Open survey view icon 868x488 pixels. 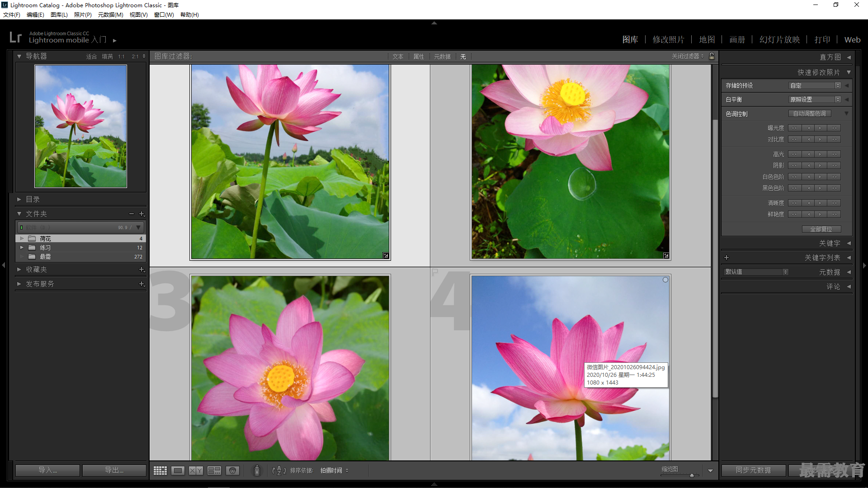[x=214, y=470]
